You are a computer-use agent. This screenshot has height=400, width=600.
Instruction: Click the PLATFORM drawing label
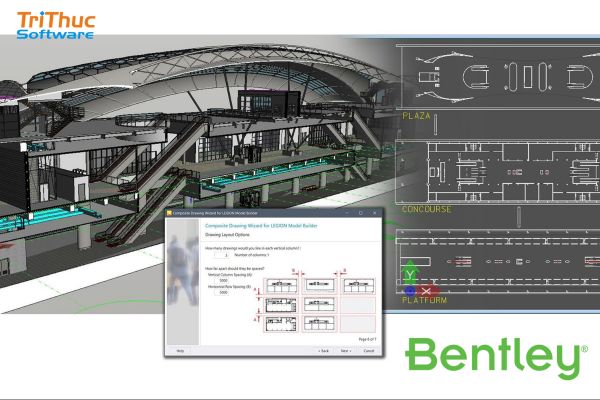424,300
